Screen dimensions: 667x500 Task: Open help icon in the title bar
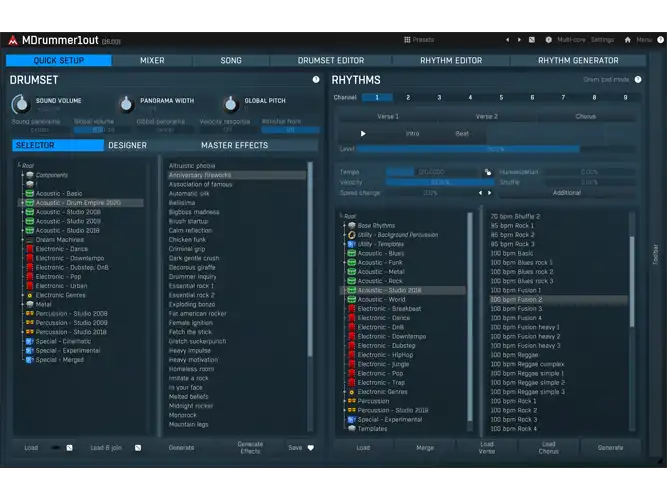(660, 40)
